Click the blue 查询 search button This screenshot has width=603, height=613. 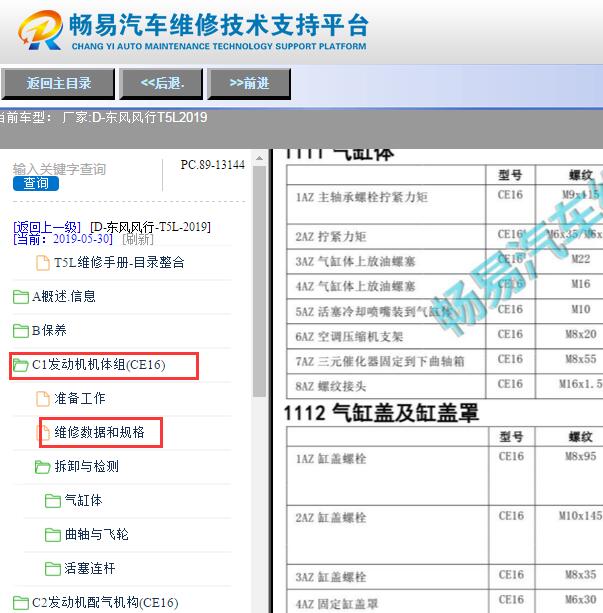pos(36,183)
